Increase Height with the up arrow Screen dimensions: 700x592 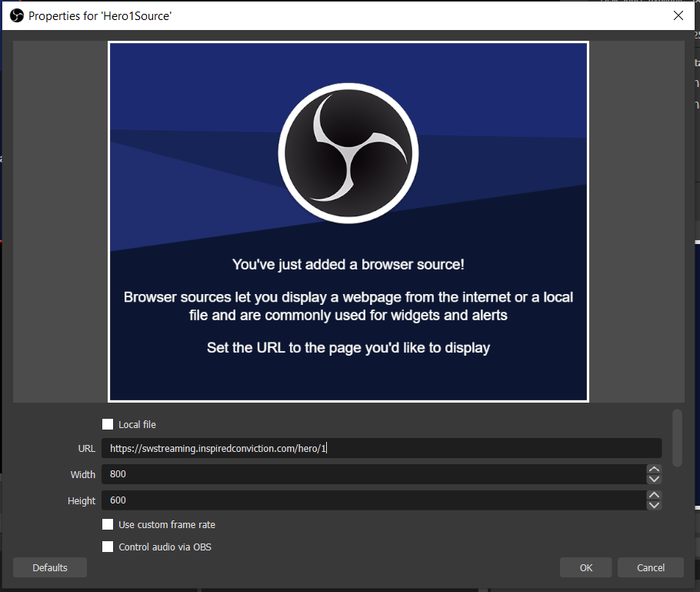654,495
